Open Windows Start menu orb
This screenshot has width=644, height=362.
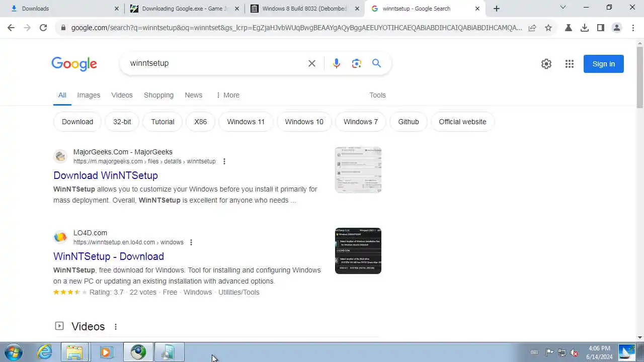coord(14,352)
